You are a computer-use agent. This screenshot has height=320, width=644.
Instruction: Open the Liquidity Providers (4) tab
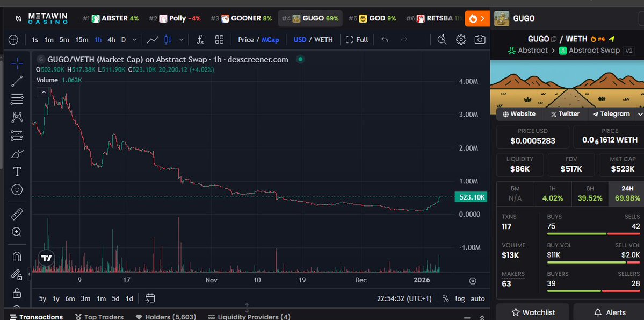tap(249, 317)
